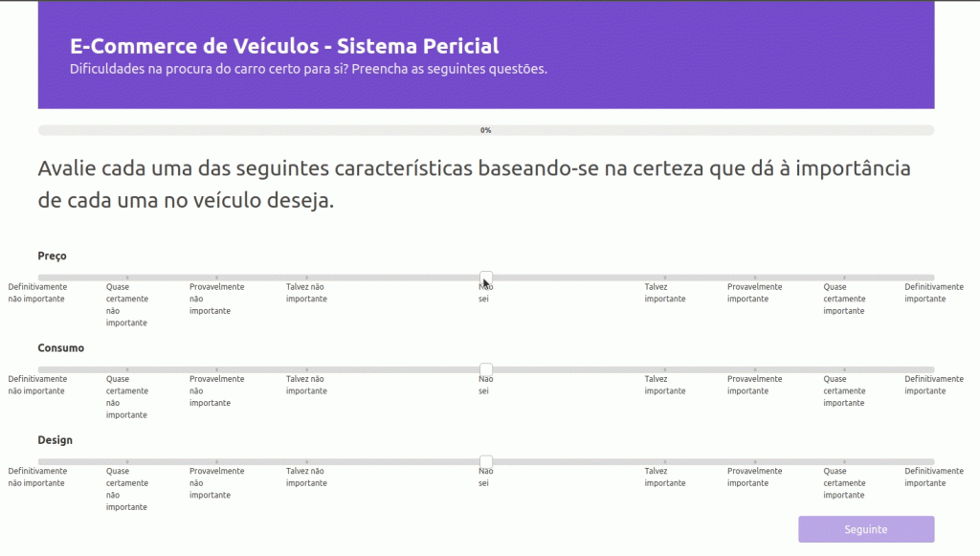Set Consumo to Talvez não importante

(x=307, y=369)
